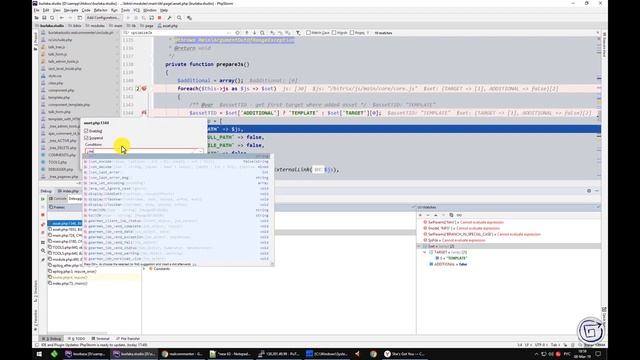Click asset.php in the navigation breadcrumb
The height and width of the screenshot is (360, 640).
click(x=168, y=26)
